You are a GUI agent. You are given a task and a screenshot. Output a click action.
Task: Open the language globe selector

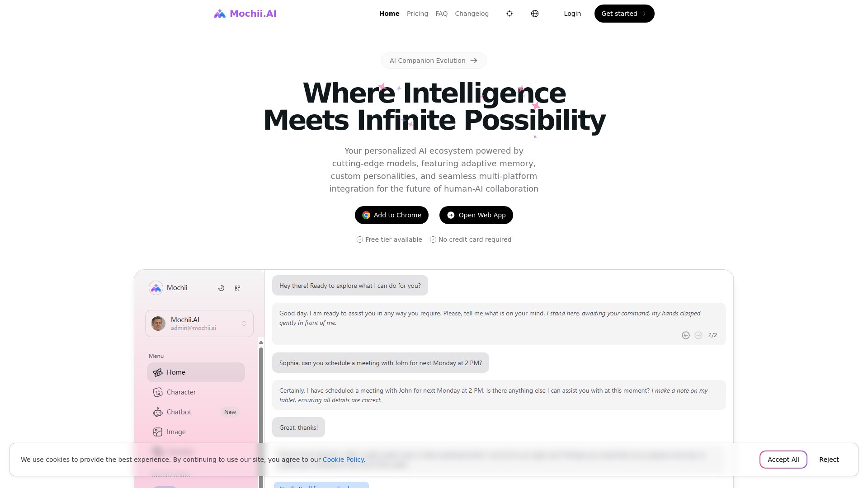tap(535, 14)
